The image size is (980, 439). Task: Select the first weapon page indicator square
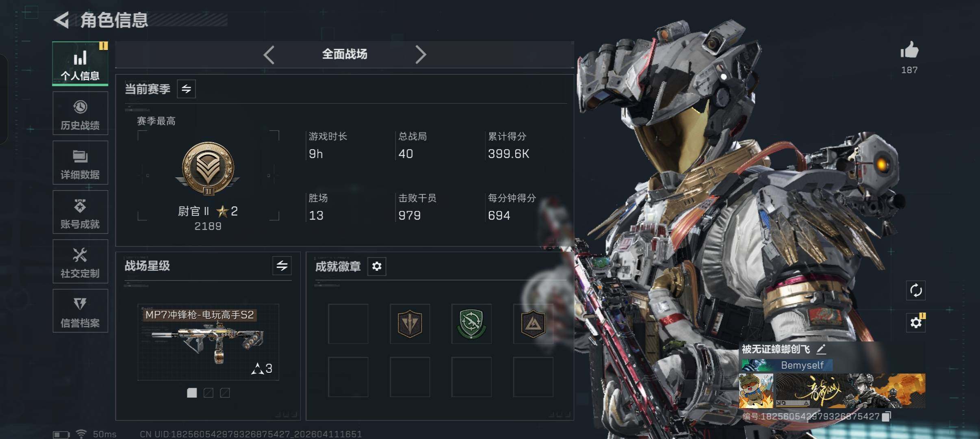coord(192,393)
